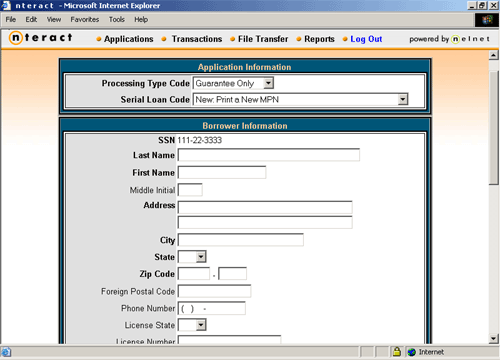Viewport: 500px width, 360px height.
Task: Click the Phone Number field
Action: (x=212, y=308)
